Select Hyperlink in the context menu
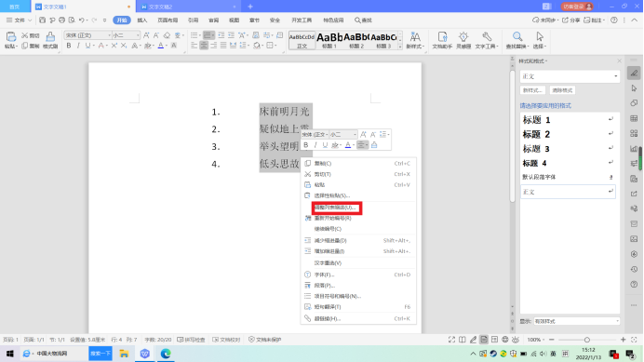This screenshot has height=362, width=644. pyautogui.click(x=357, y=318)
